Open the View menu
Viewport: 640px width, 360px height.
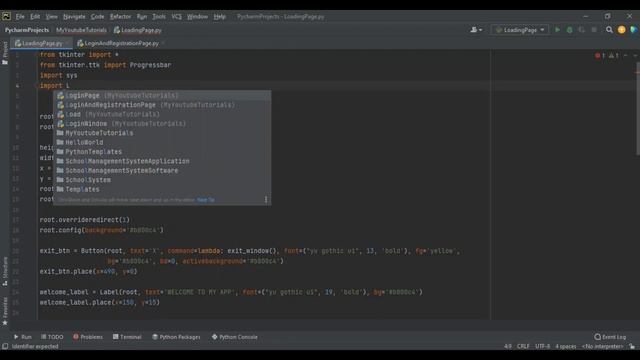pyautogui.click(x=51, y=16)
